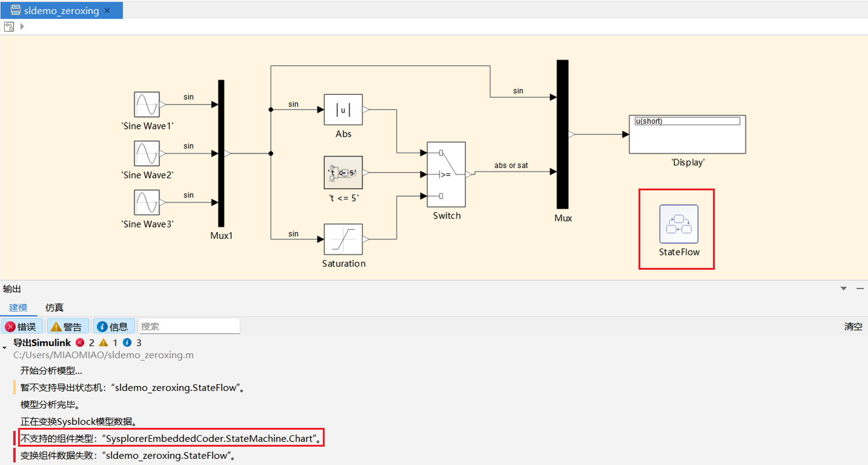Select the Saturation block
The height and width of the screenshot is (465, 868).
343,239
